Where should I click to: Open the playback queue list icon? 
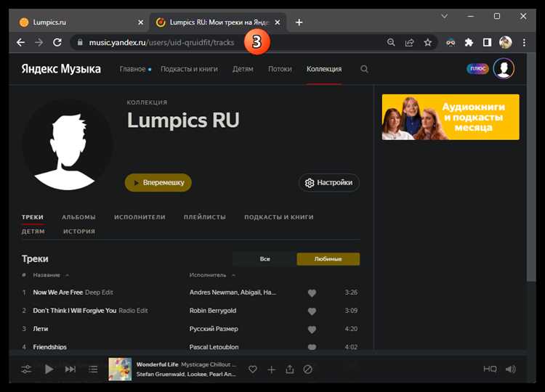[x=93, y=369]
